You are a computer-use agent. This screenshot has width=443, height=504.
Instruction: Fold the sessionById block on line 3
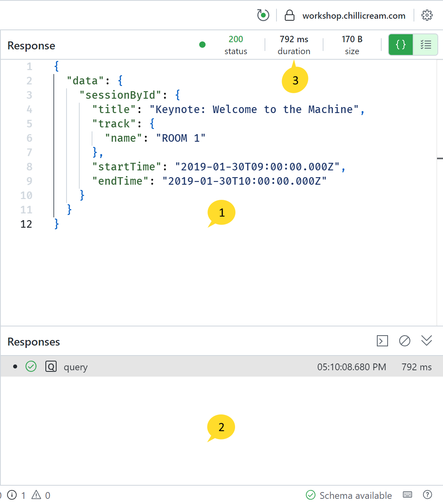pos(43,95)
